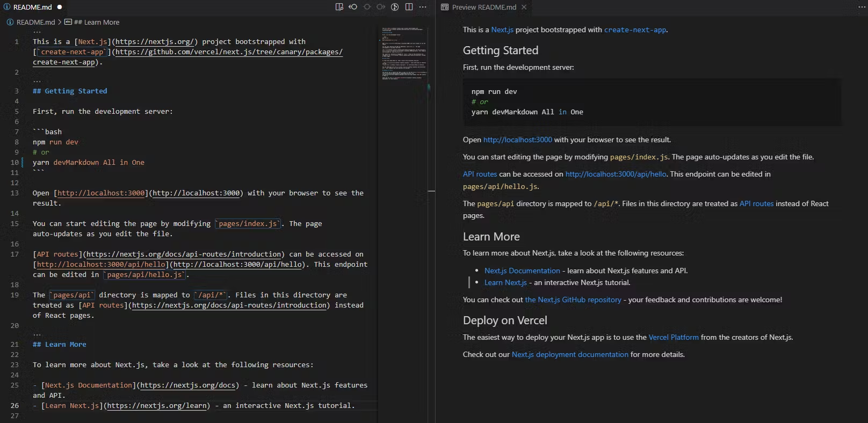Open http://localhost:3000 link in preview
The width and height of the screenshot is (868, 423).
(518, 140)
